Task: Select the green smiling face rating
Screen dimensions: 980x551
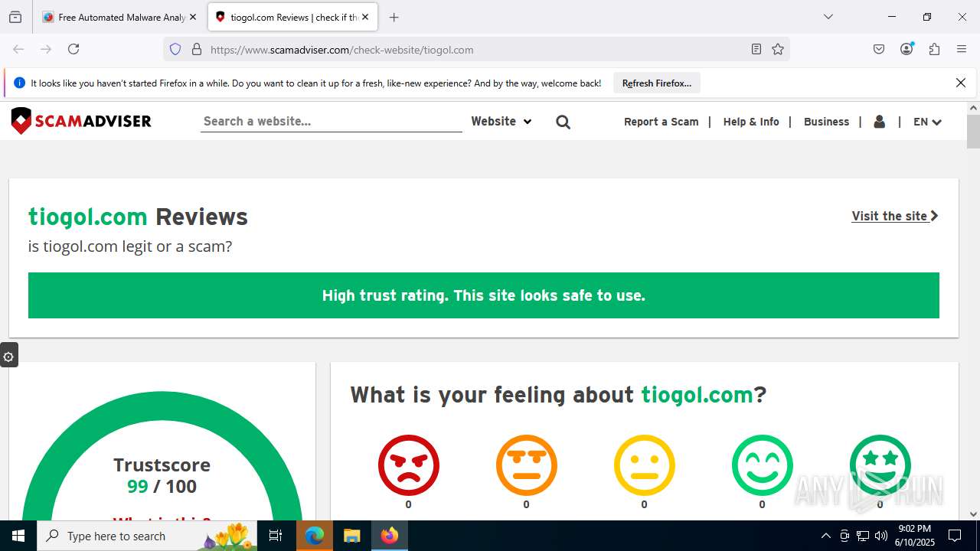Action: tap(762, 465)
